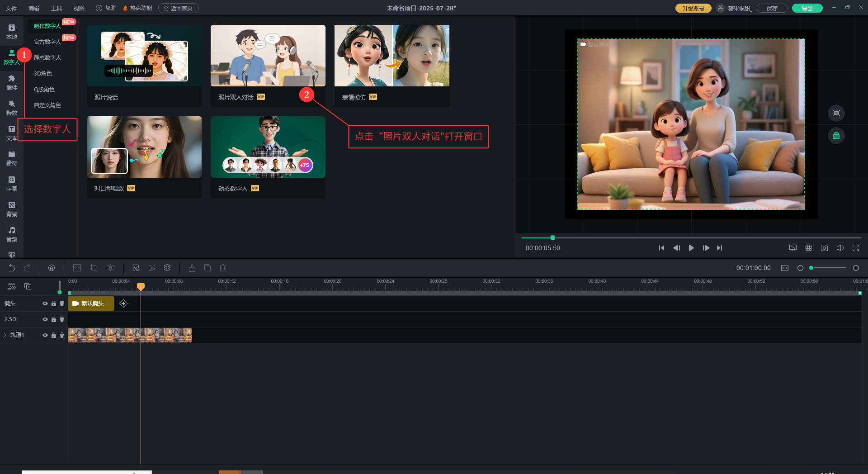Image resolution: width=868 pixels, height=474 pixels.
Task: Select the crop tool in timeline toolbar
Action: [94, 268]
